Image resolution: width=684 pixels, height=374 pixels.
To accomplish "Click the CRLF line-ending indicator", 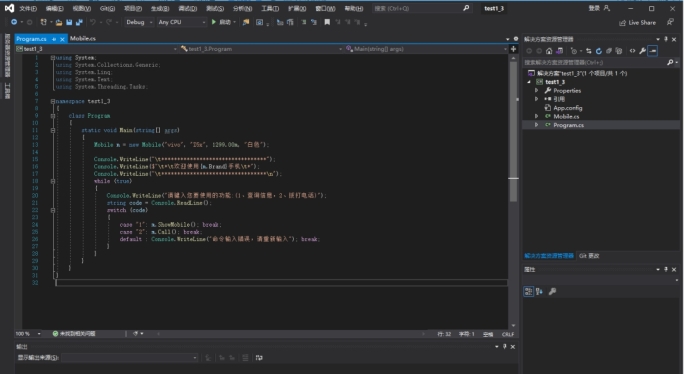I will coord(508,334).
